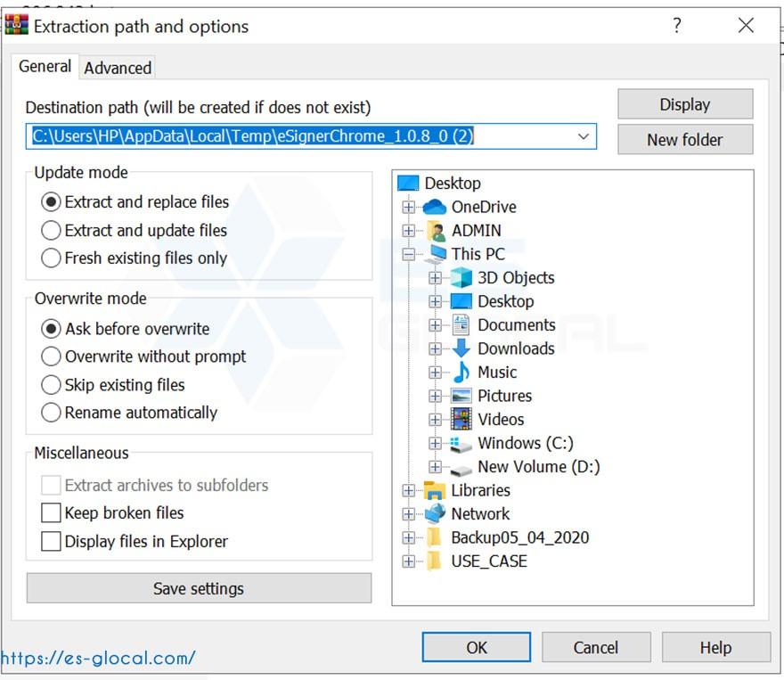Click the Display button

click(x=685, y=104)
